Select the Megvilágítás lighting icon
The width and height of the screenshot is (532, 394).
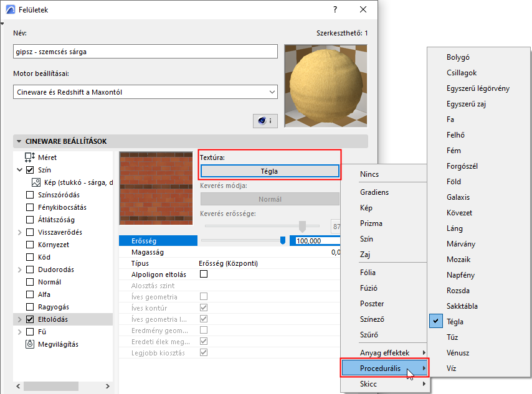[30, 344]
